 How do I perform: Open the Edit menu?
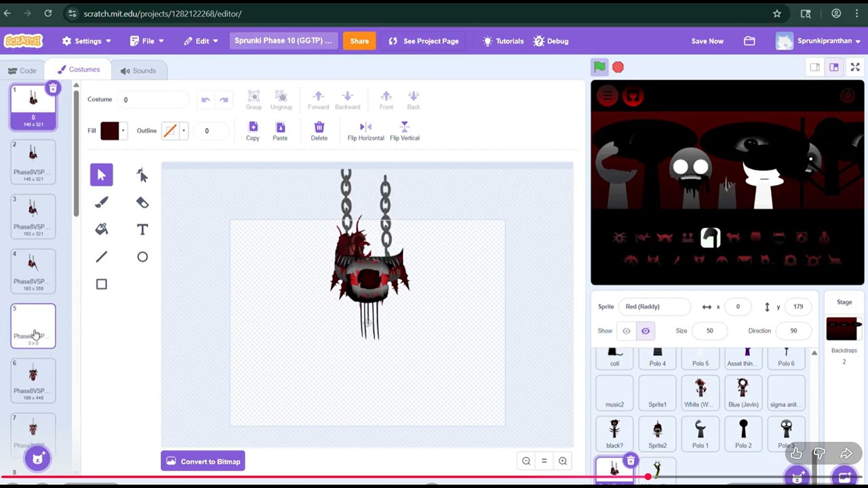201,41
